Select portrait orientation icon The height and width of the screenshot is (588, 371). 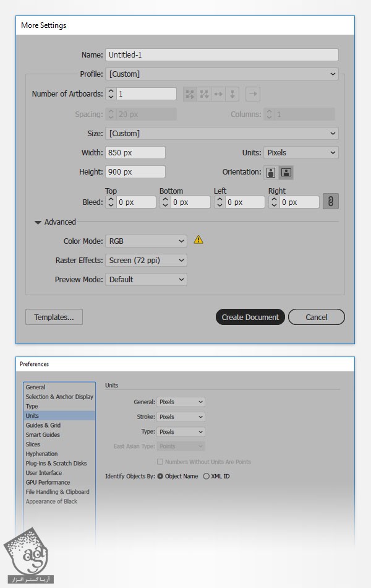tap(271, 173)
